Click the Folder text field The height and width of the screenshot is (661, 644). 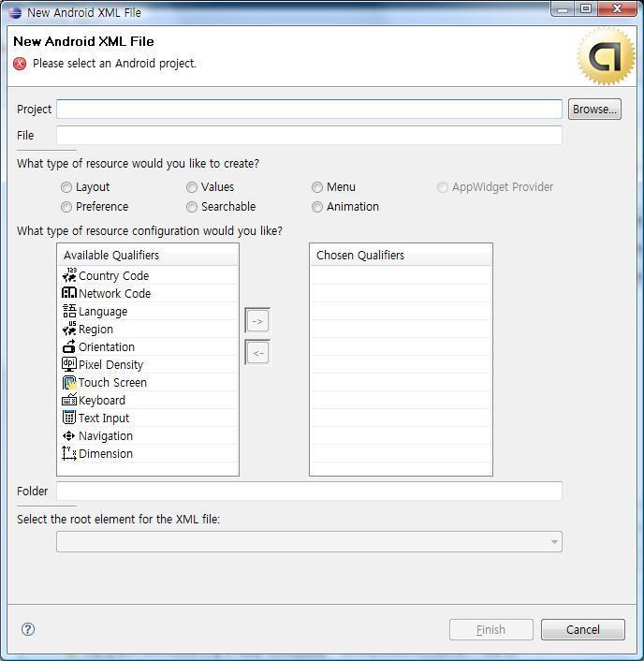tap(309, 492)
